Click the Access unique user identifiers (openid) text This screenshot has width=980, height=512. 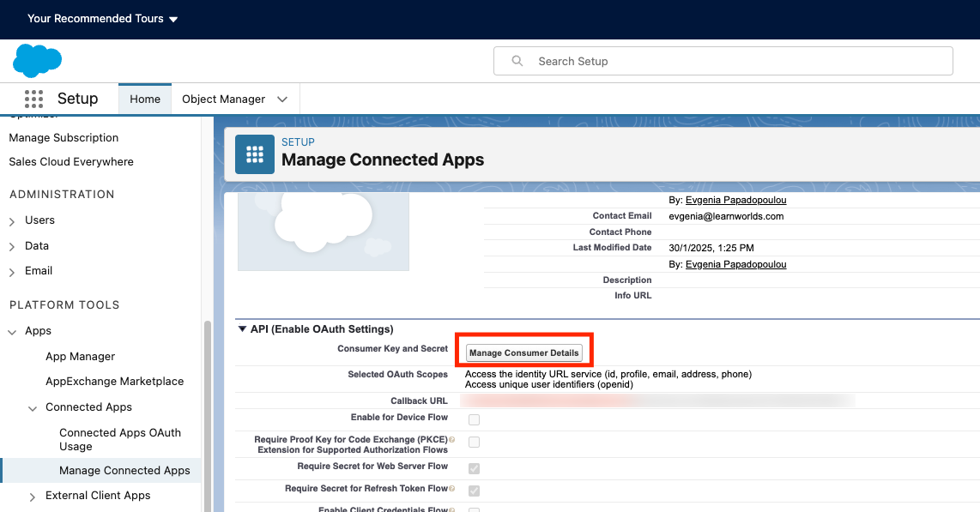pos(548,384)
